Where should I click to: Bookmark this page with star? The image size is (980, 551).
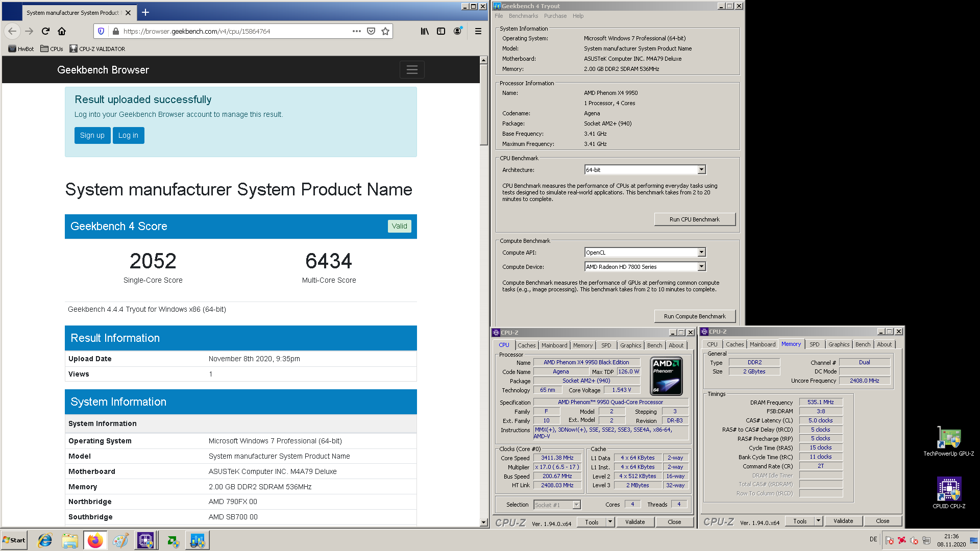[x=385, y=31]
